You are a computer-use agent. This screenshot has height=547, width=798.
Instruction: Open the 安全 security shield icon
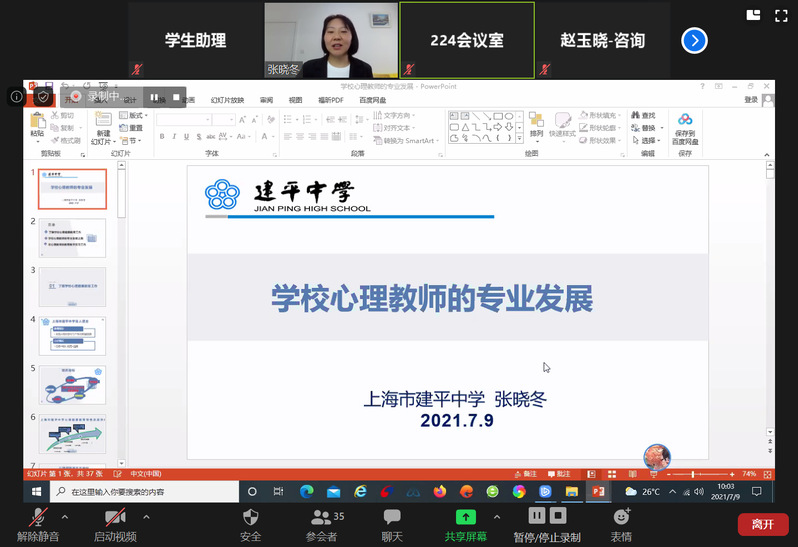tap(251, 523)
